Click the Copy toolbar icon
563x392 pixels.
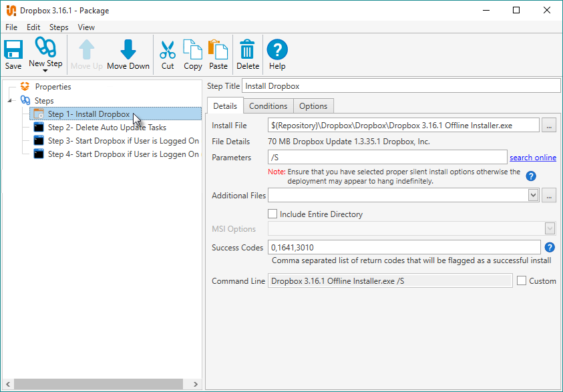193,49
